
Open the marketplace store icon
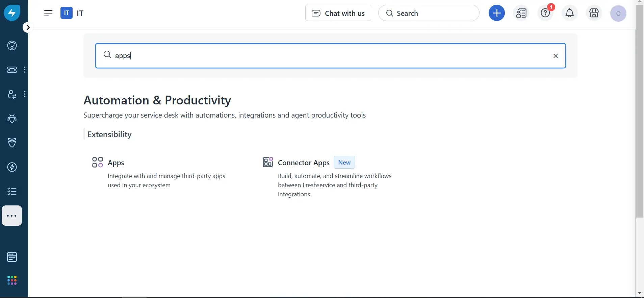point(594,13)
